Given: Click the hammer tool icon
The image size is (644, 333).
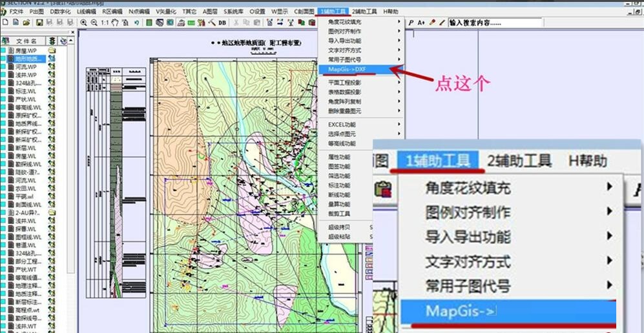Looking at the screenshot, I should pyautogui.click(x=212, y=23).
